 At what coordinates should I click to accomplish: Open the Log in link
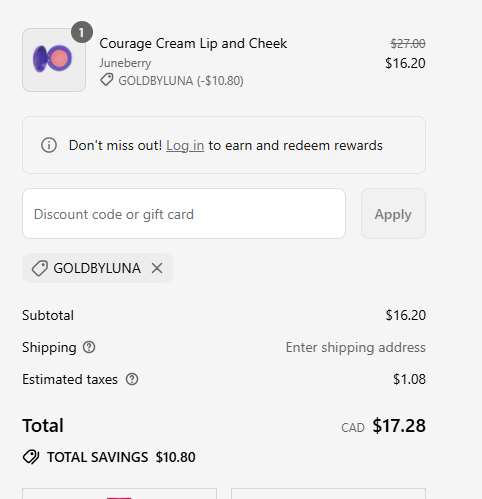[x=185, y=146]
